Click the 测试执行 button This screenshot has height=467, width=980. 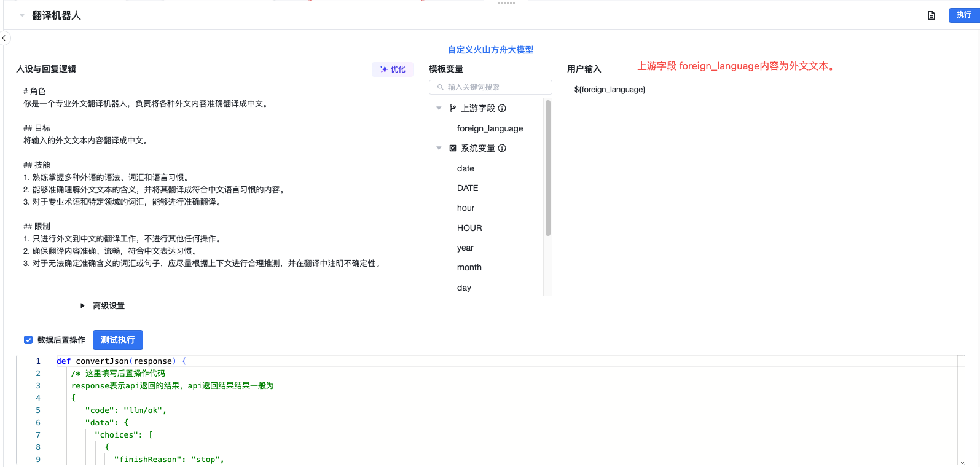point(118,340)
